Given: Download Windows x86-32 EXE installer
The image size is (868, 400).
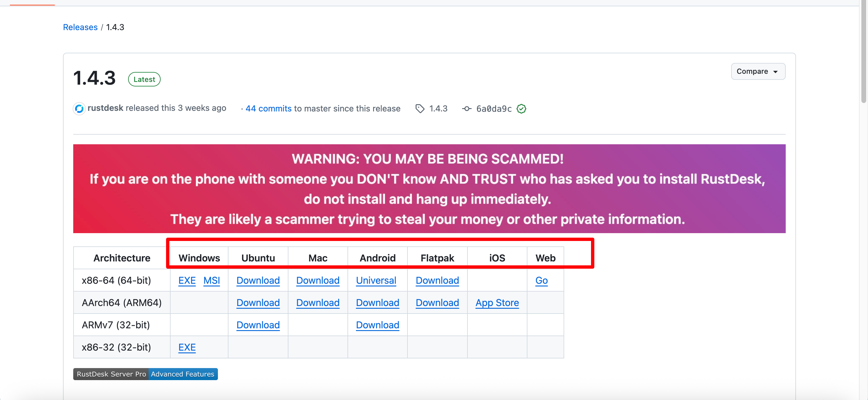Looking at the screenshot, I should click(x=187, y=347).
